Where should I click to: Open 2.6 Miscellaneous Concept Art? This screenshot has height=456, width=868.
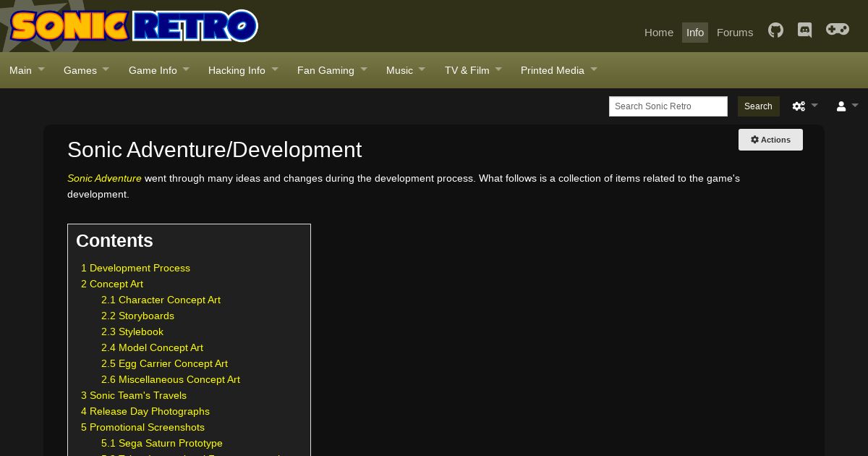[x=171, y=379]
